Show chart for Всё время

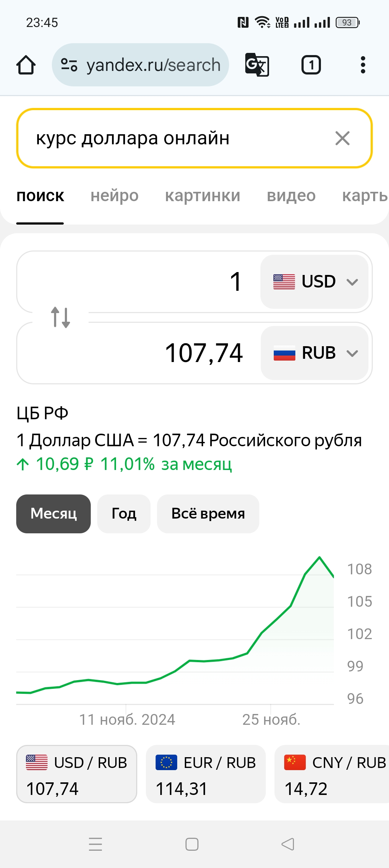click(x=208, y=514)
